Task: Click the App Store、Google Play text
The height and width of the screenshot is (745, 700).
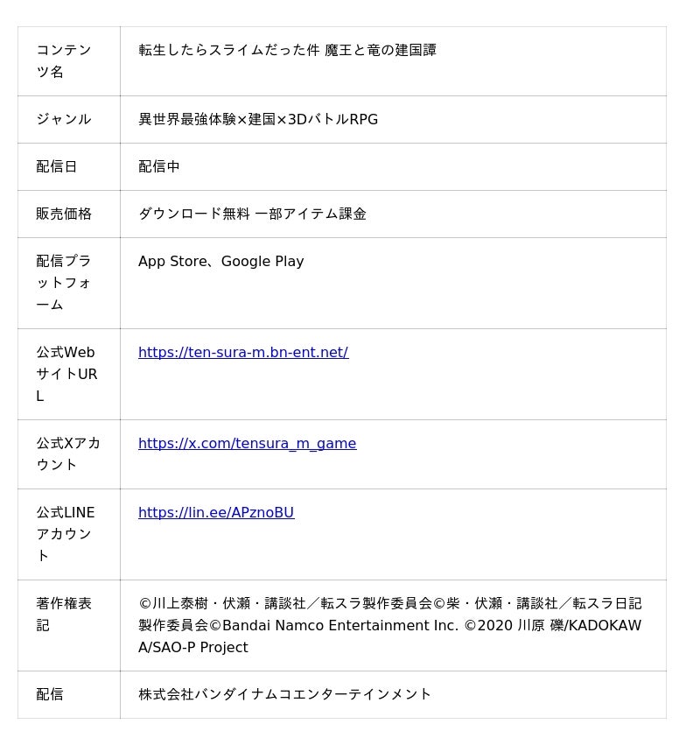Action: point(220,261)
